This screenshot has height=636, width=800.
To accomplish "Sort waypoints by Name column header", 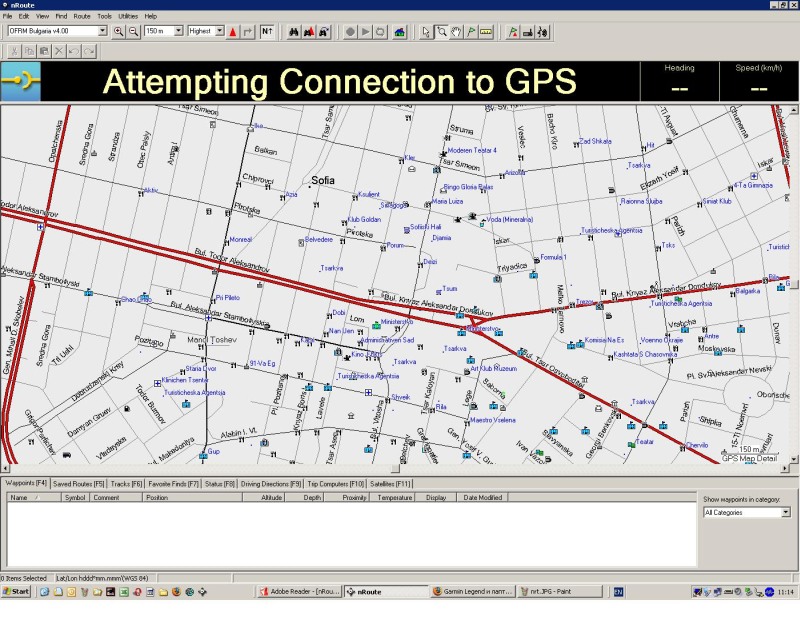I will point(34,497).
